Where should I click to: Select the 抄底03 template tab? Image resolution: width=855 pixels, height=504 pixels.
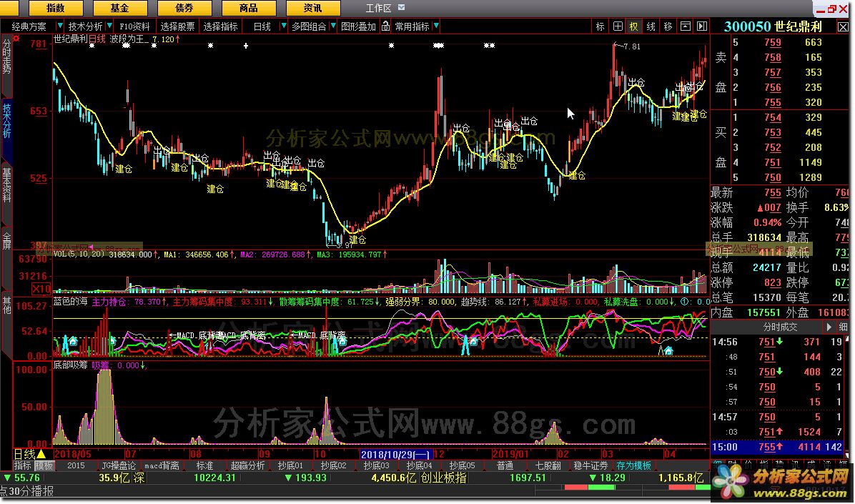tap(376, 466)
